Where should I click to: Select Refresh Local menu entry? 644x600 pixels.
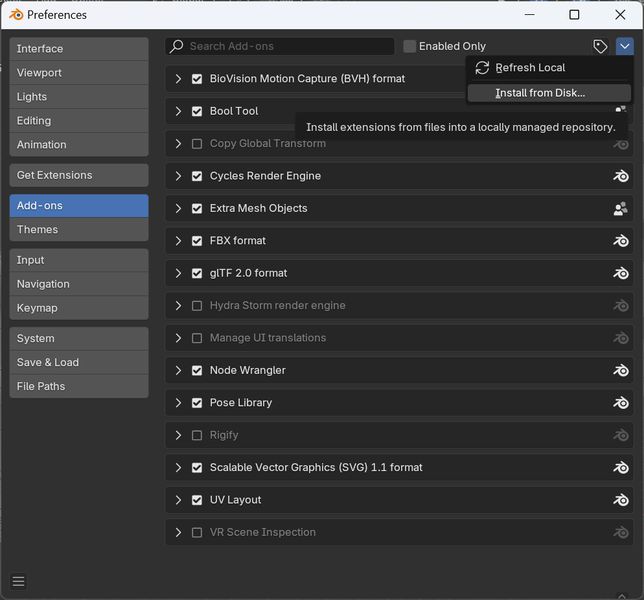pos(549,68)
